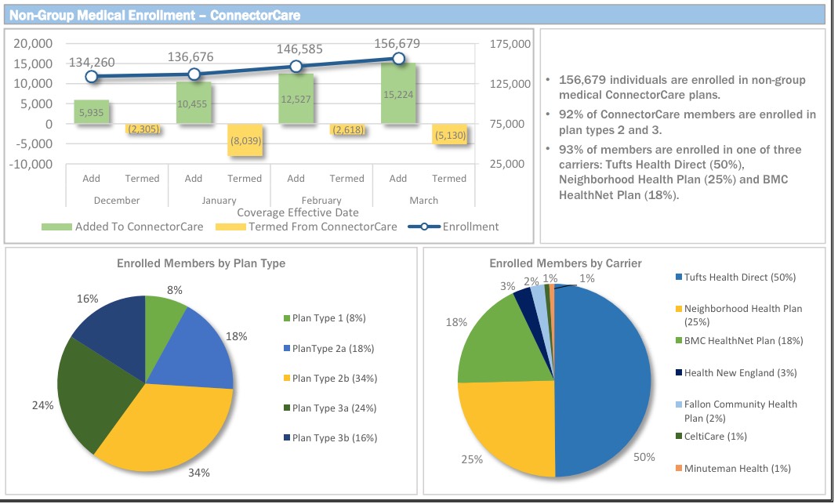Select the March Add bar showing 15,224
The width and height of the screenshot is (838, 504).
point(398,93)
